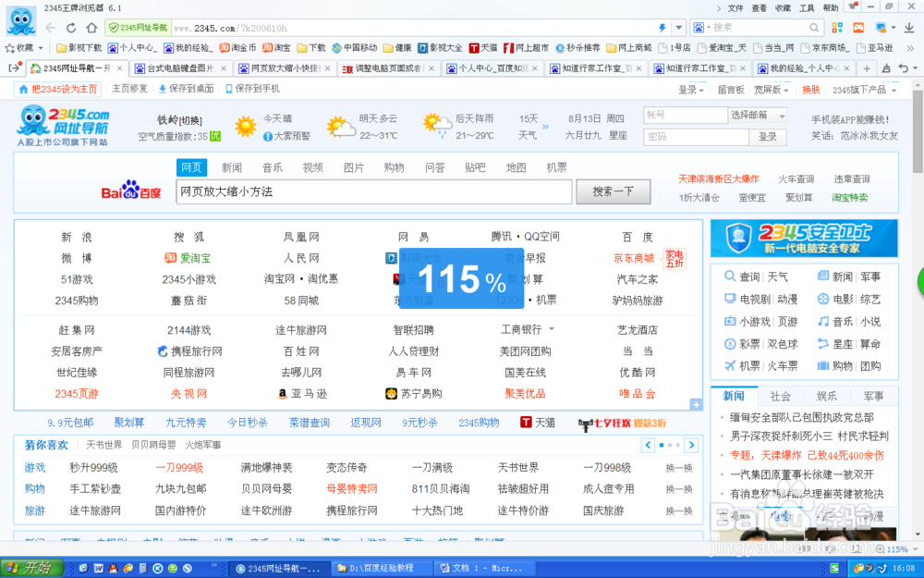Open the 亚马逊 site link
Image resolution: width=924 pixels, height=578 pixels.
303,394
